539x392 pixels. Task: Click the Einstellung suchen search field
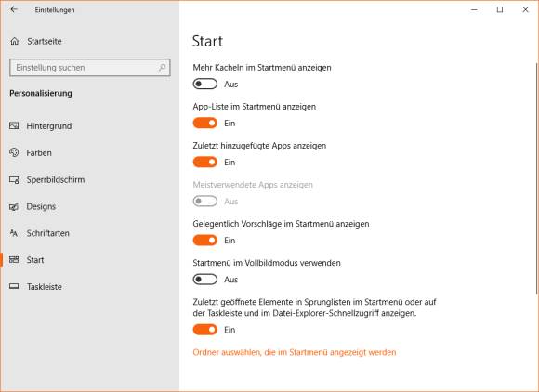tap(90, 67)
